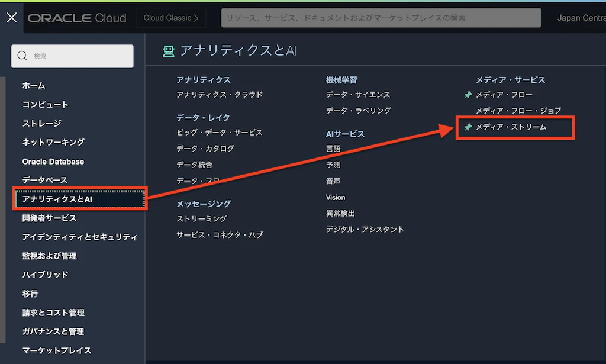606x364 pixels.
Task: Click the データ・レイク section heading
Action: pos(204,117)
